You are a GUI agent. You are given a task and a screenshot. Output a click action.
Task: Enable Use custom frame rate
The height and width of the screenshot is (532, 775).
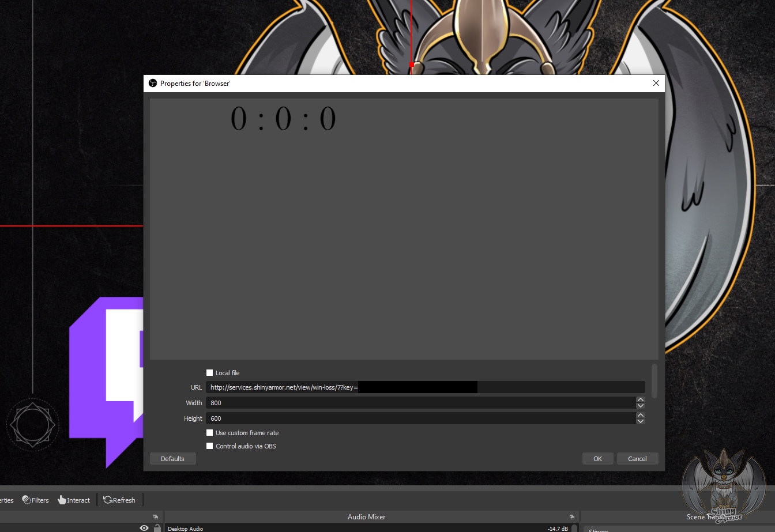point(210,433)
